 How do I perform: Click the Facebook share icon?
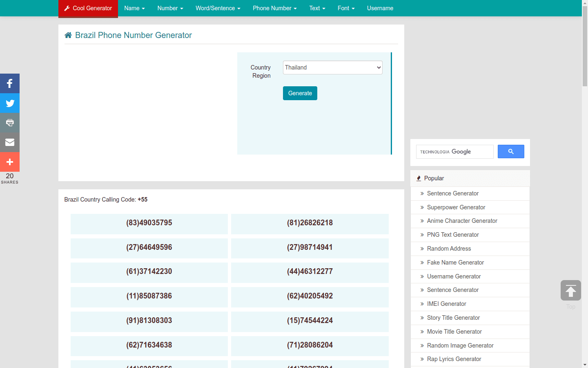click(9, 83)
